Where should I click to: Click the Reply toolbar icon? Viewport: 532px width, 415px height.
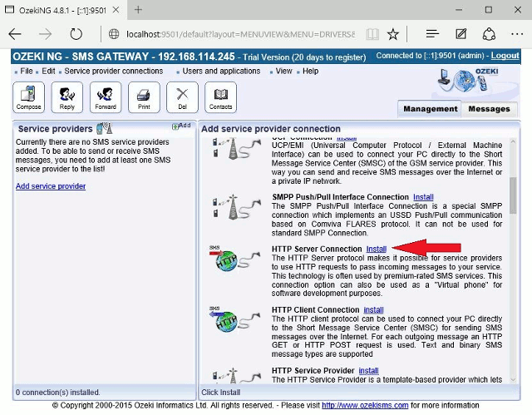pyautogui.click(x=66, y=97)
